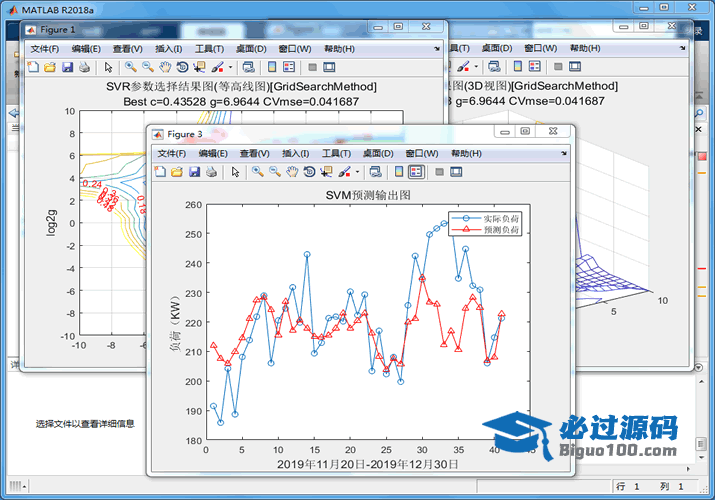Pick the Data Cursor tool in Figure 3
Screen dimensions: 715x500
pyautogui.click(x=325, y=172)
